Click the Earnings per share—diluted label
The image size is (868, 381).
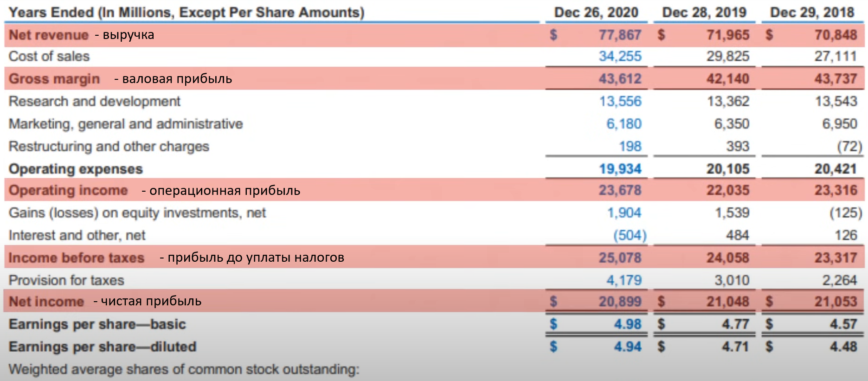[x=103, y=347]
